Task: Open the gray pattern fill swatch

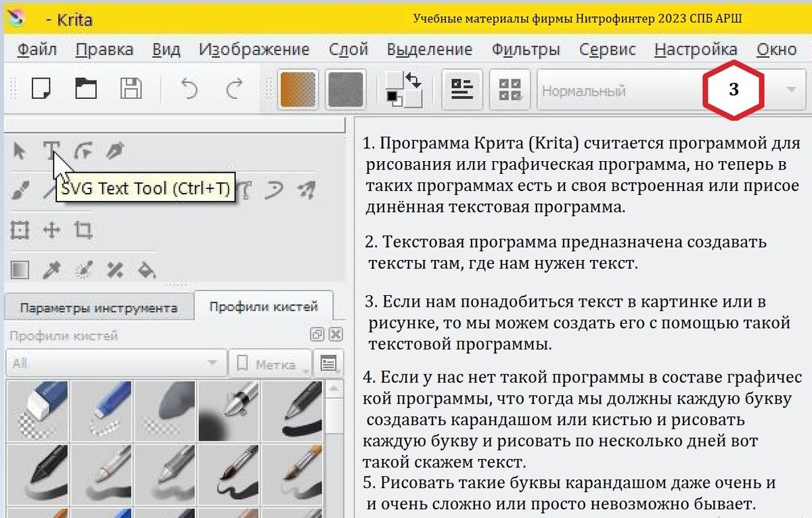Action: coord(345,89)
